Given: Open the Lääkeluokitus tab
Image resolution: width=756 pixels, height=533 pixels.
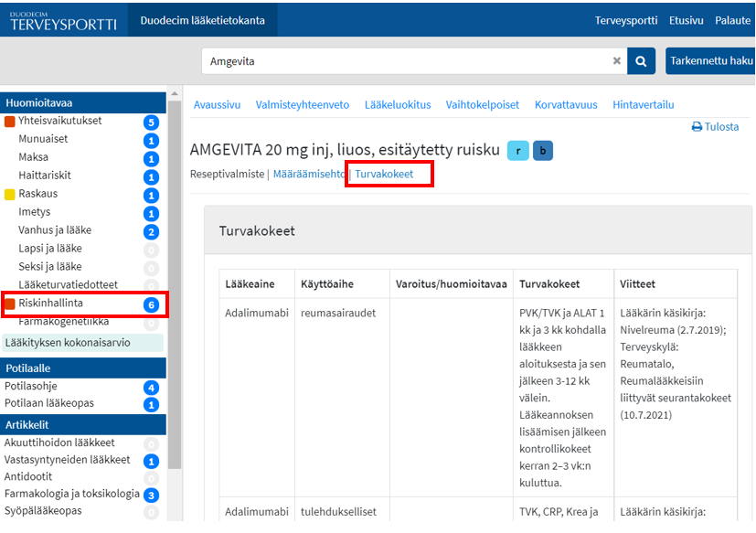Looking at the screenshot, I should [x=398, y=104].
